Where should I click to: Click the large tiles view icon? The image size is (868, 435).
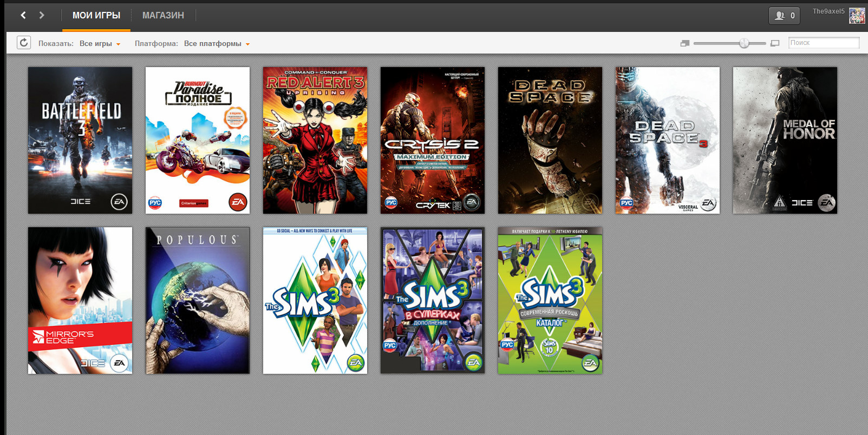tap(775, 43)
